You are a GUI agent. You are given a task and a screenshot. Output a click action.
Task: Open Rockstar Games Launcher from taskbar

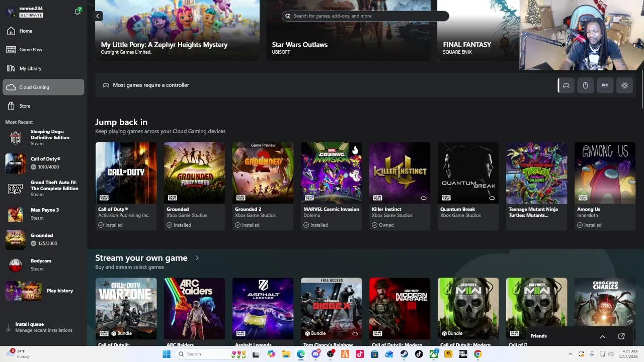(x=448, y=354)
